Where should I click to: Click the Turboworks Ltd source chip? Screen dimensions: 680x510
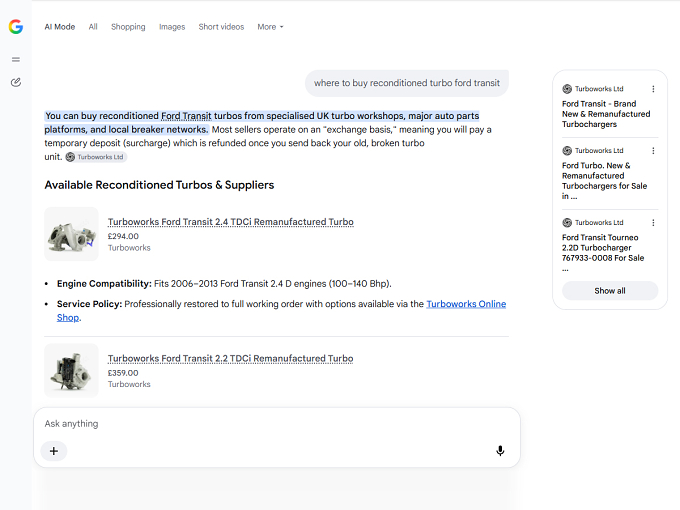click(x=96, y=157)
